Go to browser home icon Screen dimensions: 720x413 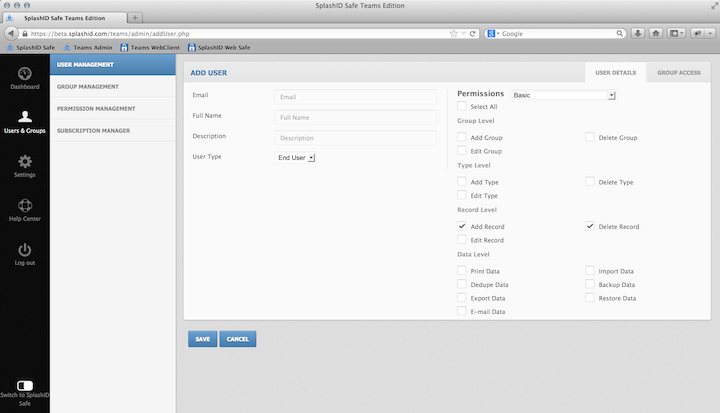click(x=656, y=34)
